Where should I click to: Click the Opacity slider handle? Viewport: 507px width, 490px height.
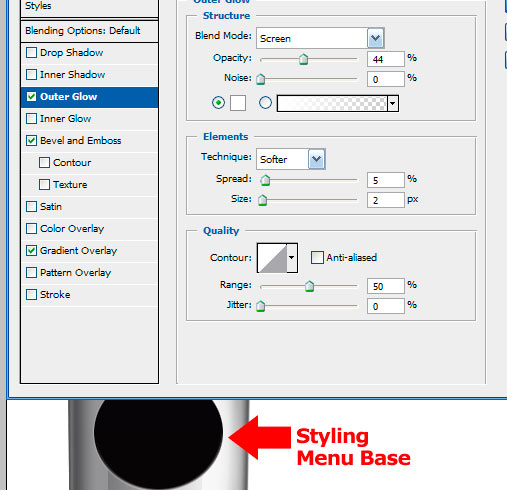click(303, 59)
